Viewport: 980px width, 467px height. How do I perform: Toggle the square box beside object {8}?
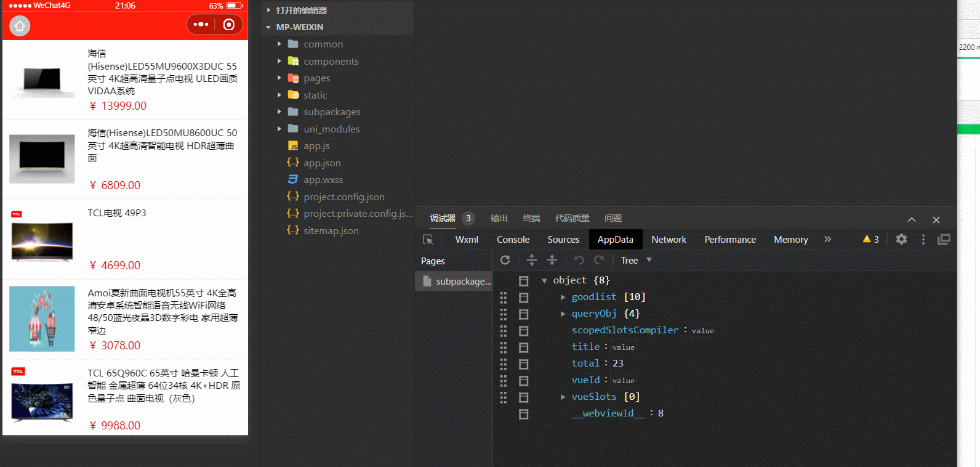[x=524, y=281]
